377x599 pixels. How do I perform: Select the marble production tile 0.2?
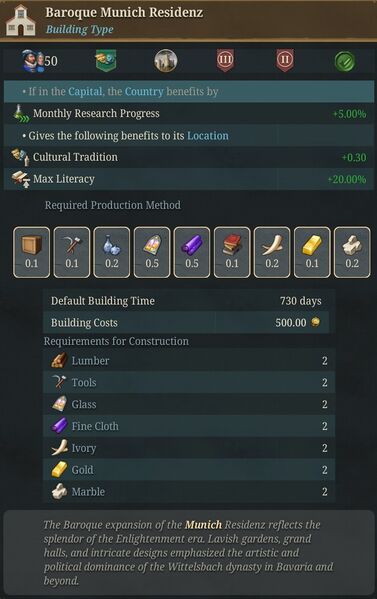tap(352, 252)
